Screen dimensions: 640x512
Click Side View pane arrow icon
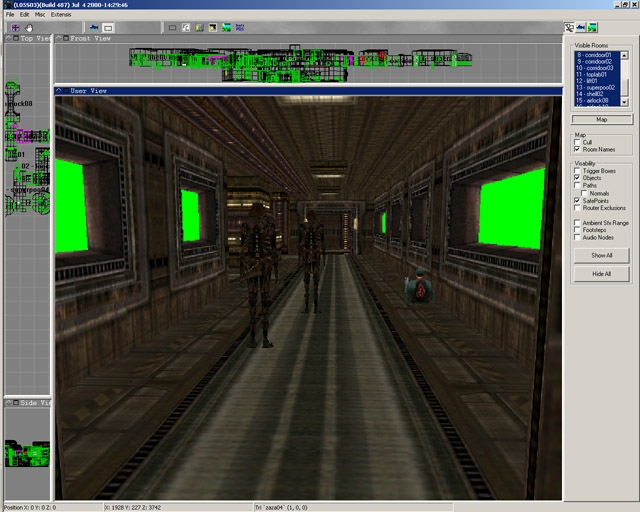point(8,403)
